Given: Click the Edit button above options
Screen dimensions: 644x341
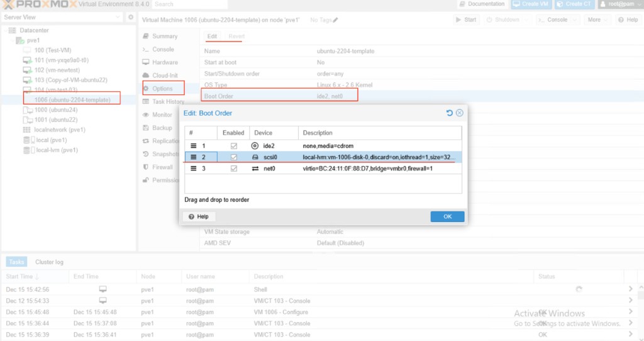Looking at the screenshot, I should (212, 36).
